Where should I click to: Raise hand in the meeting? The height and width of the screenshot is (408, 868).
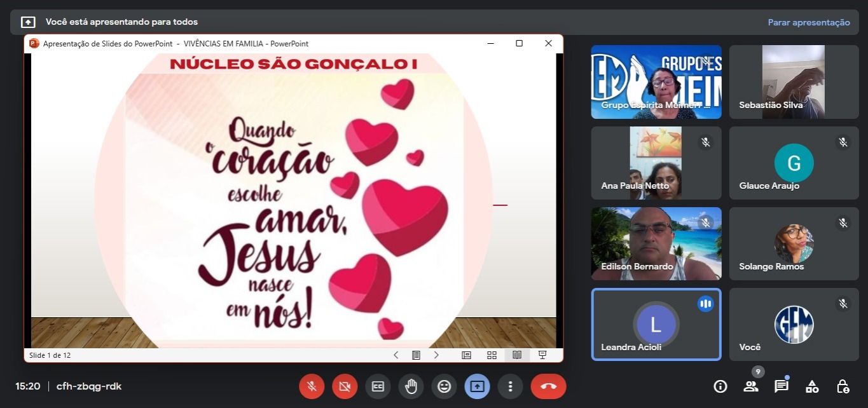(x=411, y=386)
